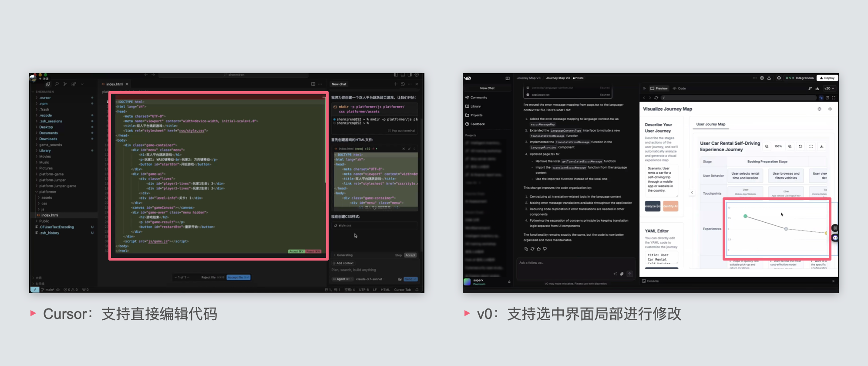868x366 pixels.
Task: Open Feedback in the v0 sidebar
Action: click(475, 124)
